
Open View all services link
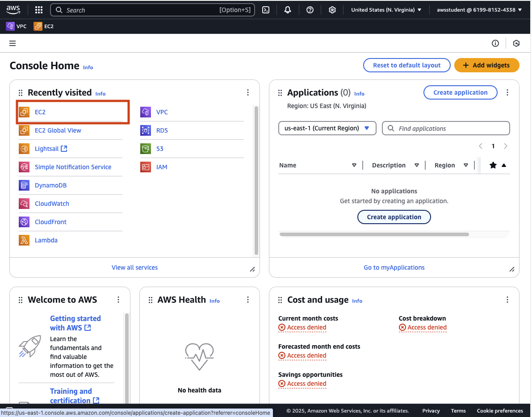point(135,267)
